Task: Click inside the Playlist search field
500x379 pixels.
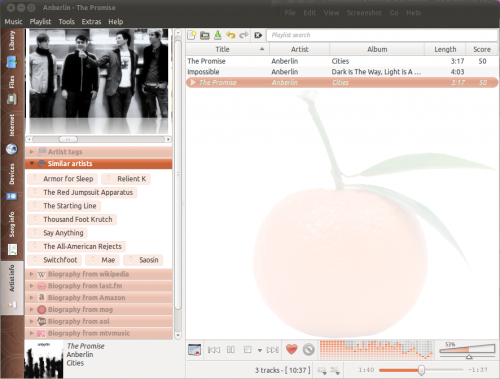Action: click(x=381, y=35)
